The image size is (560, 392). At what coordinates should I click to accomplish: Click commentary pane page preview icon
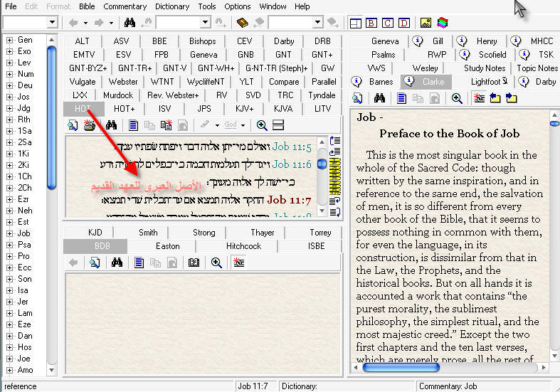357,98
